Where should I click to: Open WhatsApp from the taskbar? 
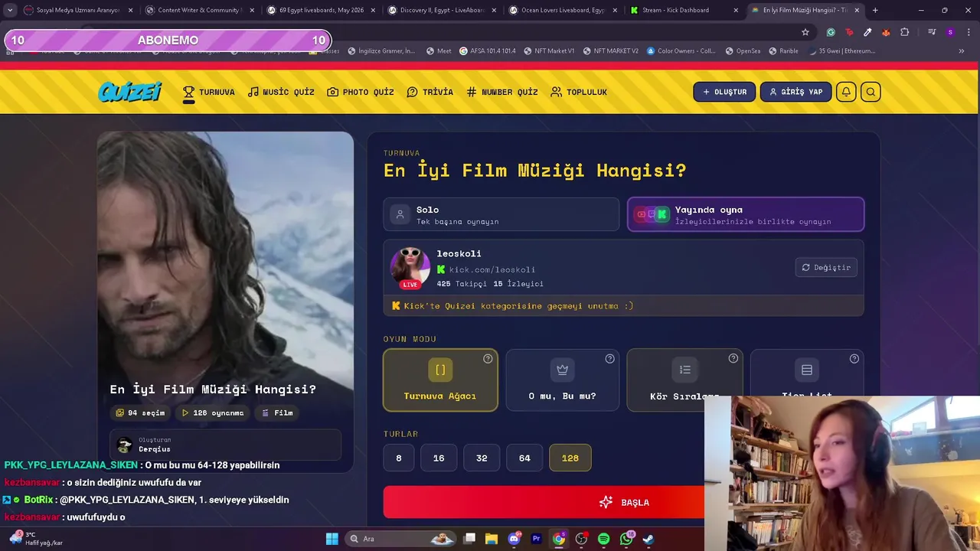pyautogui.click(x=627, y=539)
